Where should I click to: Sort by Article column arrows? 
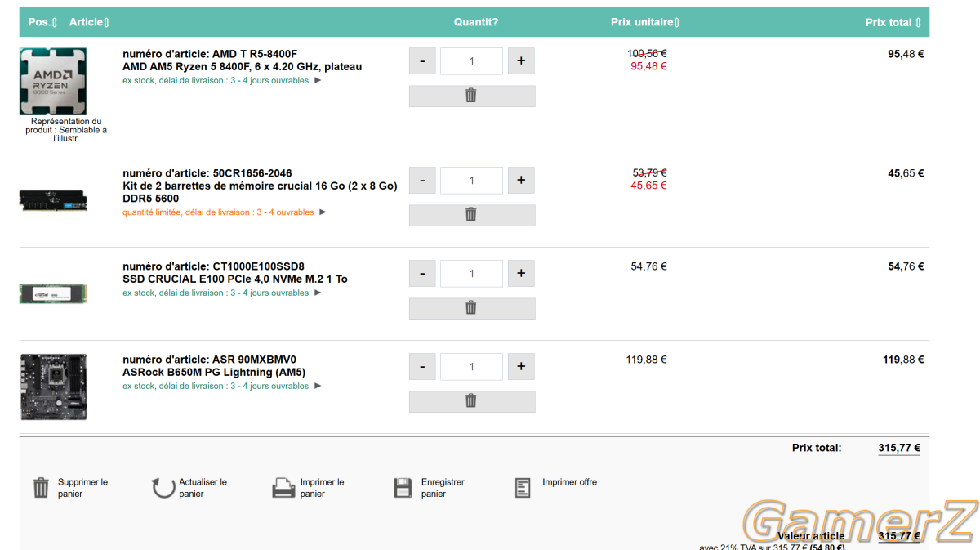point(106,22)
